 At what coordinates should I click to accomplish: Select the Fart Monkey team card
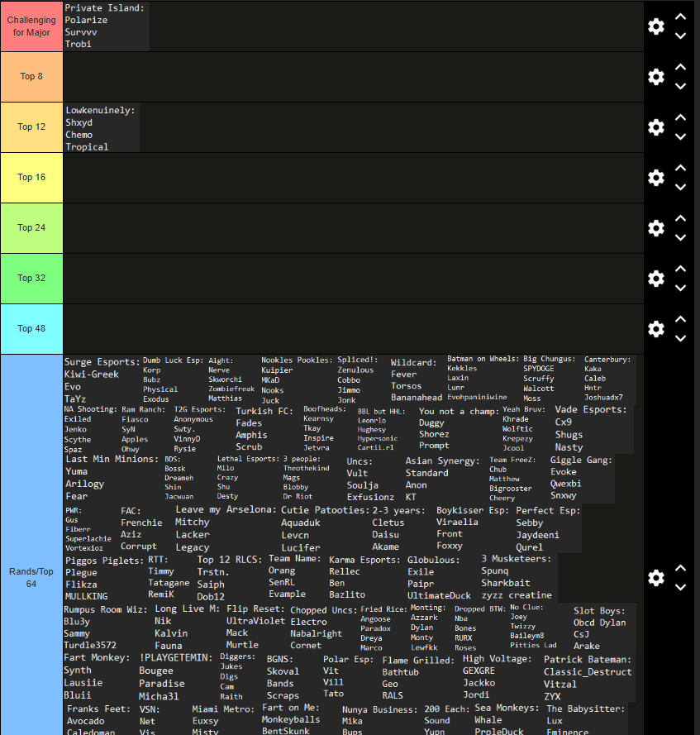tap(98, 677)
